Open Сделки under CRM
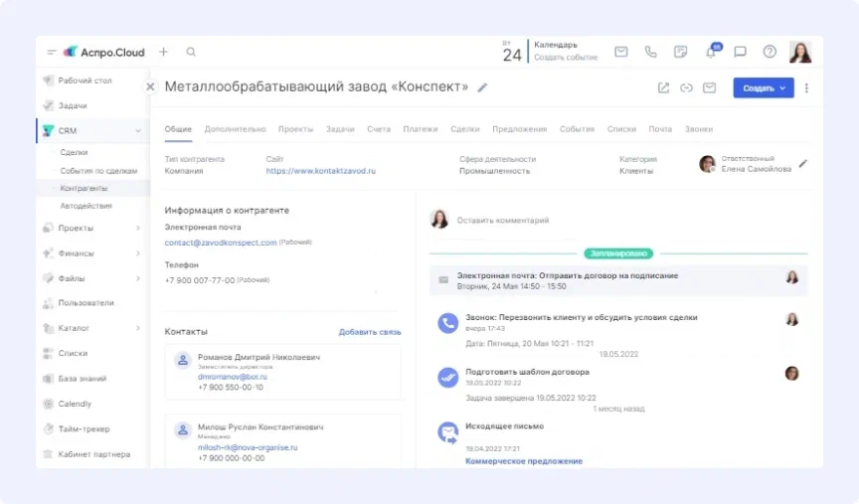Screen dimensions: 859x504 point(74,152)
